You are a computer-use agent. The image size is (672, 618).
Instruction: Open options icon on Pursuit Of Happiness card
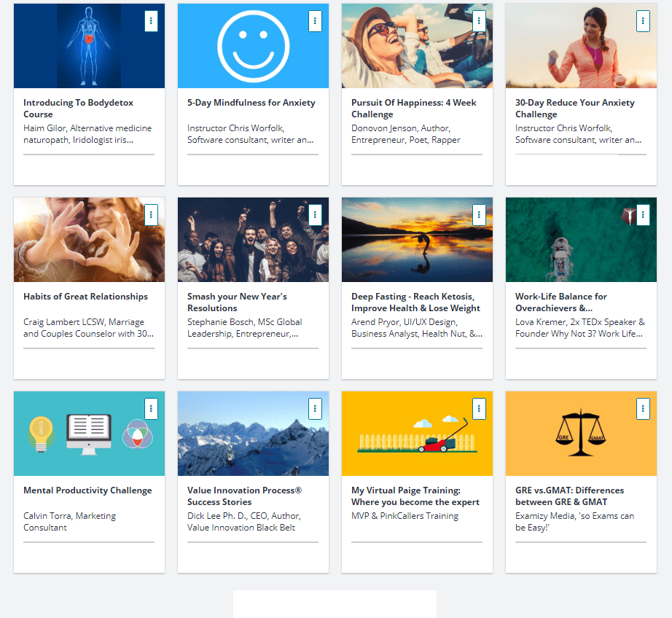point(479,21)
